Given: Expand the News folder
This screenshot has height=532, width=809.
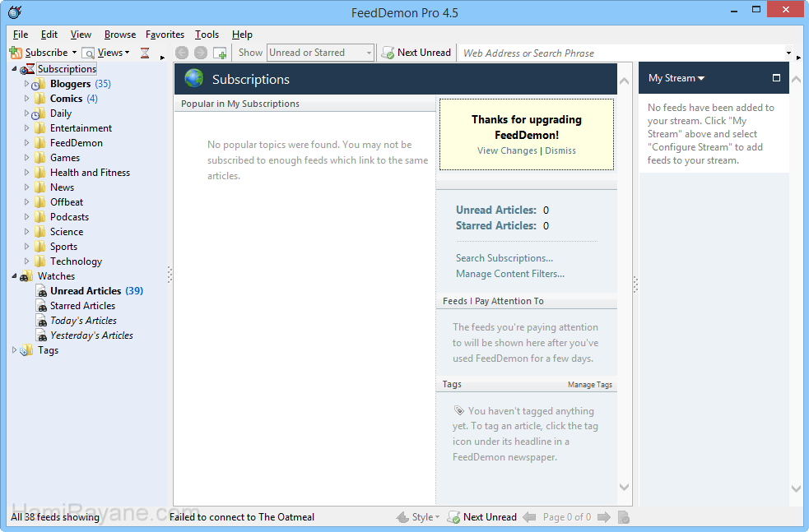Looking at the screenshot, I should pyautogui.click(x=26, y=187).
